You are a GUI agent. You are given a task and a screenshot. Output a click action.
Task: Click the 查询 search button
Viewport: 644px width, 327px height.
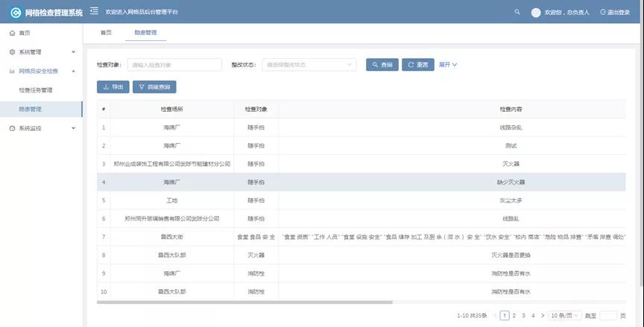382,65
